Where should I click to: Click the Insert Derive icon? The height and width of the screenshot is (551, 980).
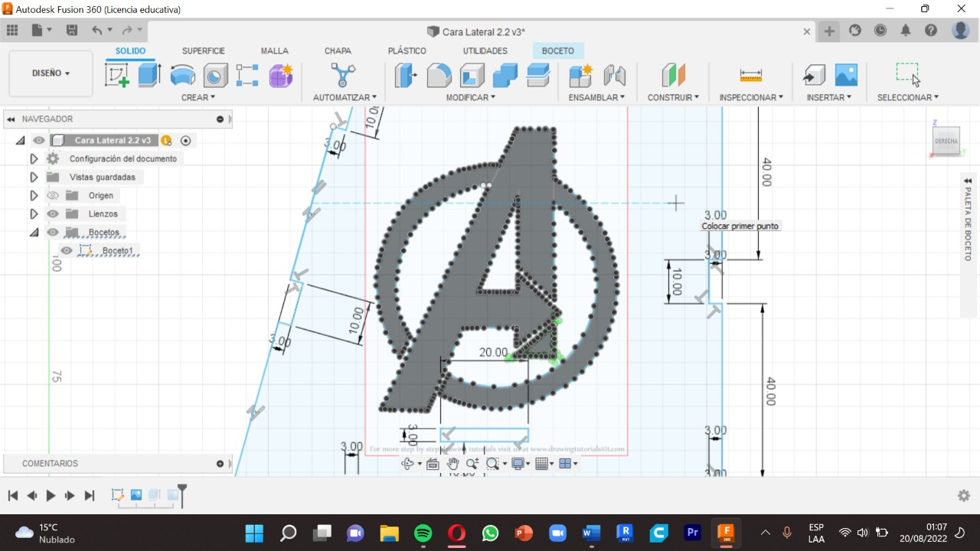813,75
